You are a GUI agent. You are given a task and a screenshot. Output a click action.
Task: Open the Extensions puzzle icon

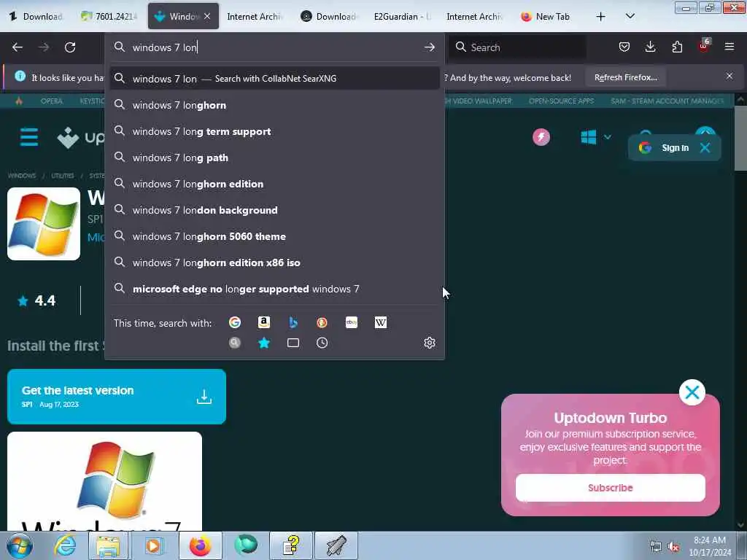[x=677, y=47]
